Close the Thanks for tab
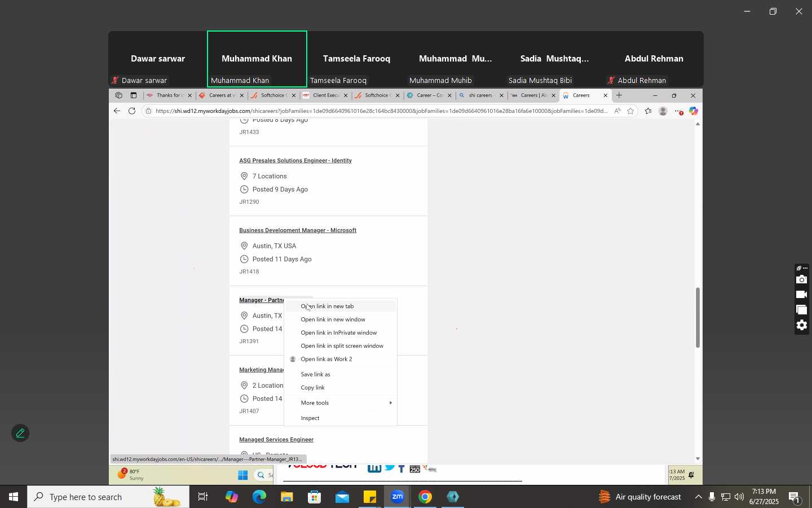 point(189,96)
